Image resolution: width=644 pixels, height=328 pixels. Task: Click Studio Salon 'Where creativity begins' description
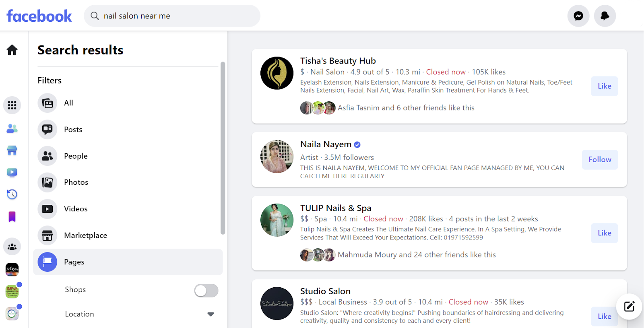(432, 317)
